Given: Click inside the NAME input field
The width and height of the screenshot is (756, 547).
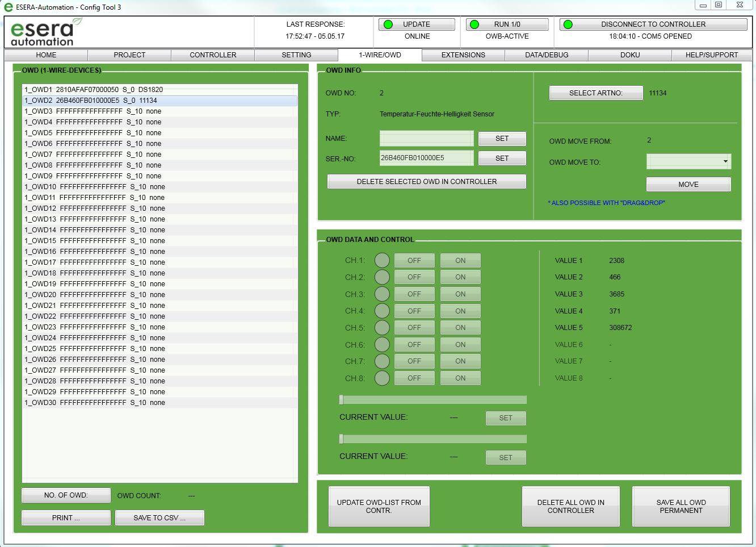Looking at the screenshot, I should (x=426, y=138).
